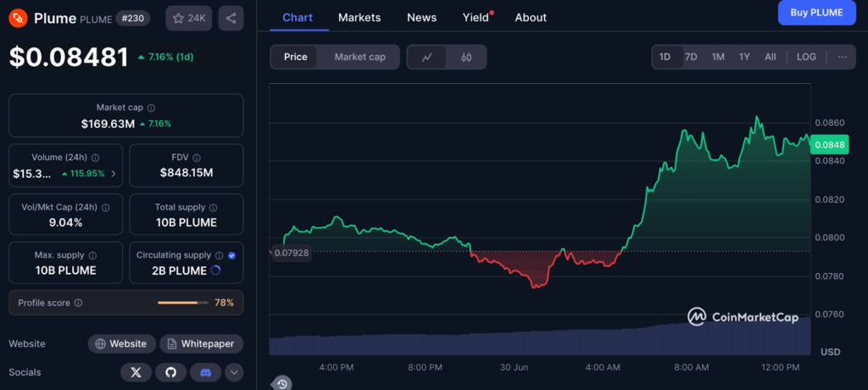Open the X (Twitter) social link
Image resolution: width=868 pixels, height=390 pixels.
[x=136, y=372]
